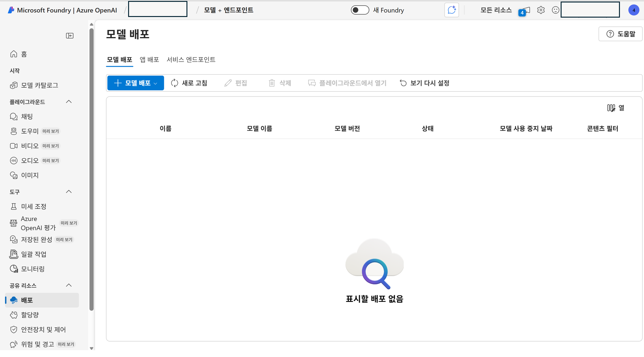Click the 삭제 delete button
This screenshot has height=357, width=644.
pos(280,83)
